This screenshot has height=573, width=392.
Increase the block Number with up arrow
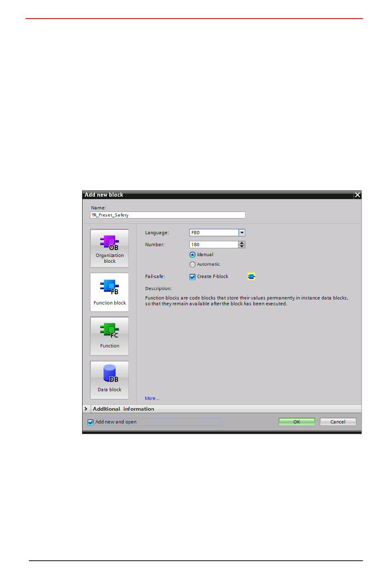pos(242,243)
